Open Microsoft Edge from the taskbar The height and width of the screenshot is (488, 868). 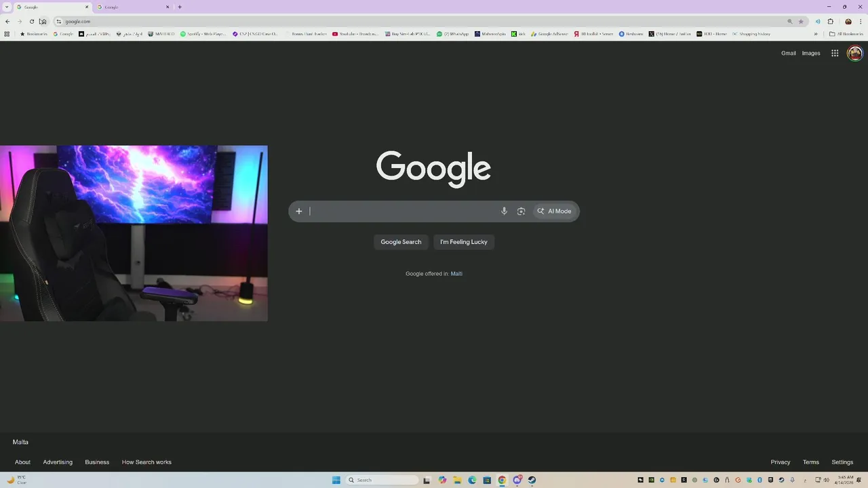[473, 480]
